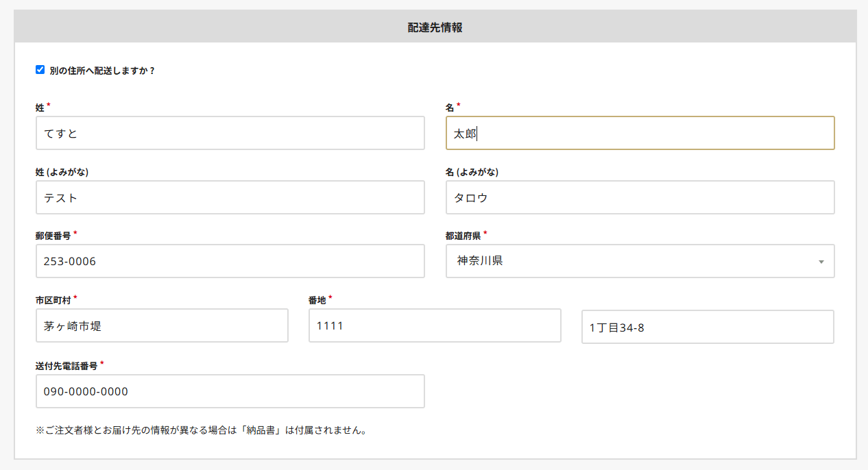868x470 pixels.
Task: Click the 市区町村 label
Action: click(x=53, y=300)
